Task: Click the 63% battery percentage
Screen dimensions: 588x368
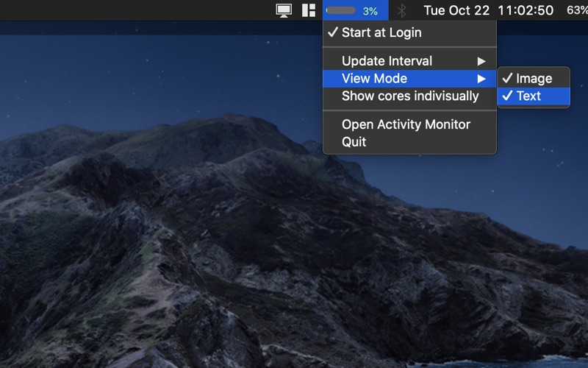Action: [x=577, y=10]
